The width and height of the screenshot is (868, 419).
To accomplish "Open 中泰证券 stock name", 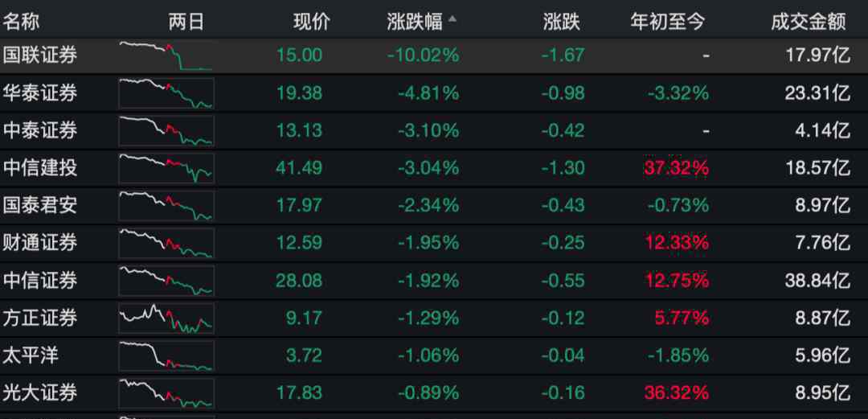I will pyautogui.click(x=40, y=130).
